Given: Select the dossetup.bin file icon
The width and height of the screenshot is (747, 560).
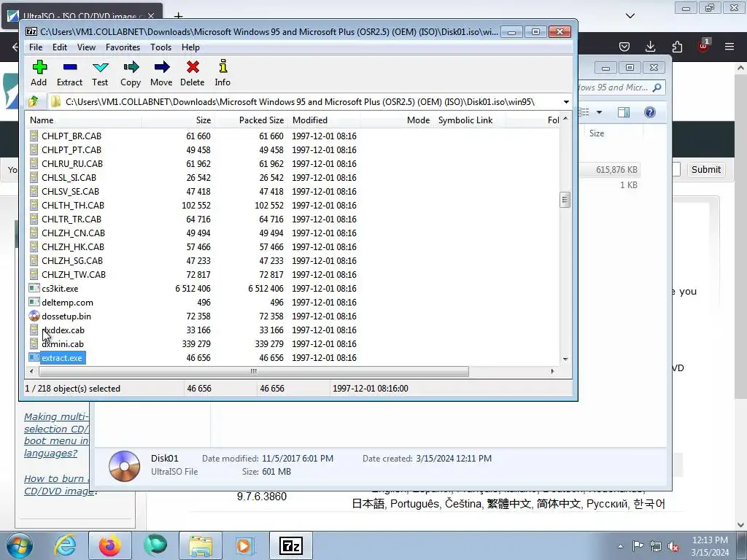Looking at the screenshot, I should (x=34, y=316).
